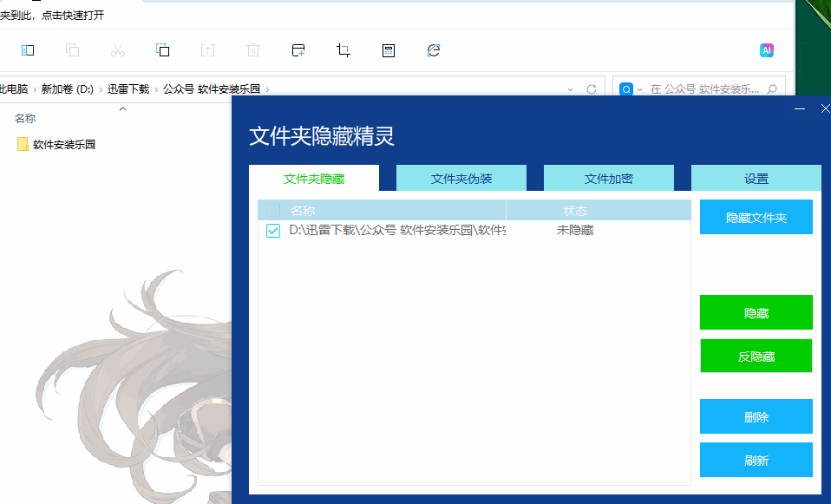
Task: Open the Share icon in the toolbar
Action: click(x=298, y=50)
